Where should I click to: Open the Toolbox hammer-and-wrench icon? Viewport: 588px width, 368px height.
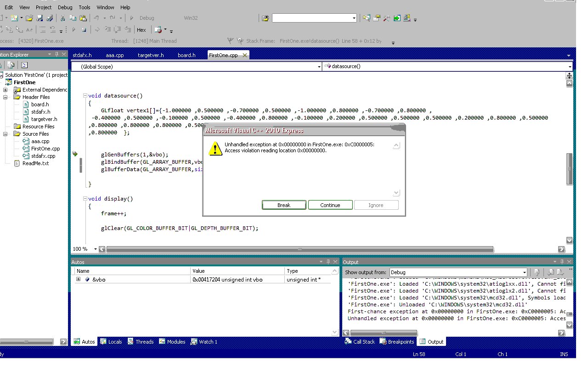(x=386, y=18)
